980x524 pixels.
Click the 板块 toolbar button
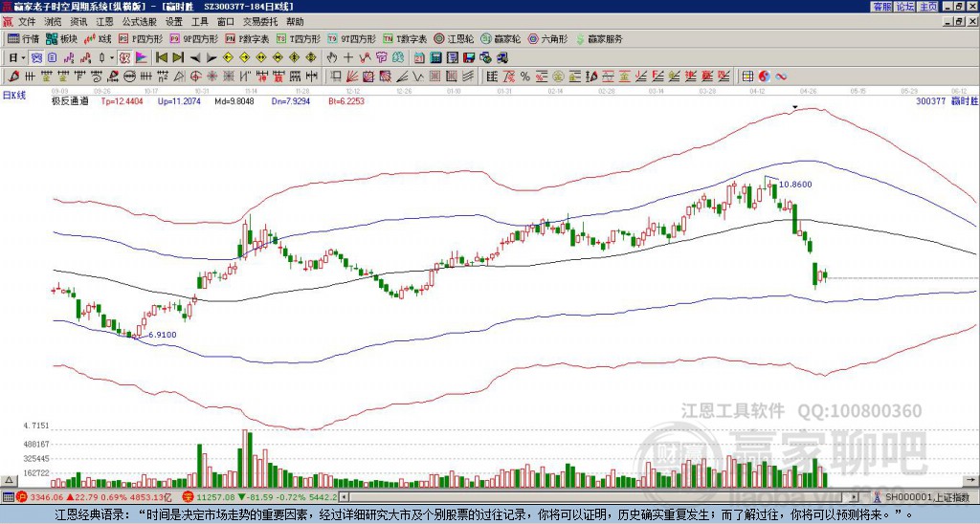(61, 38)
